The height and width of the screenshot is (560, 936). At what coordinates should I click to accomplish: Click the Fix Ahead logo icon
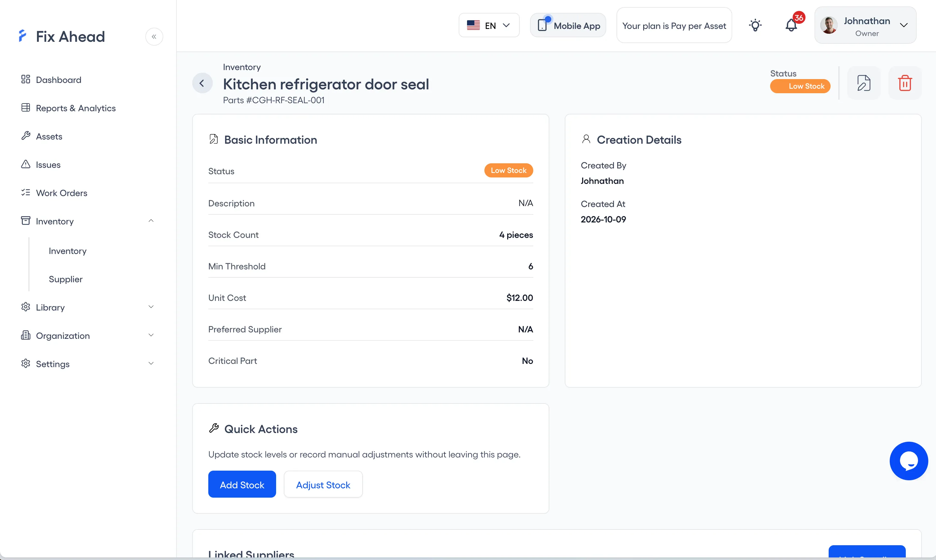click(x=22, y=36)
